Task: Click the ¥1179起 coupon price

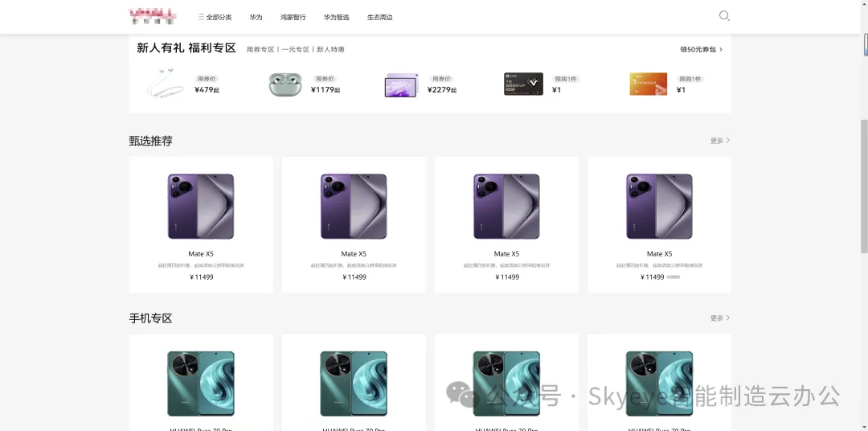Action: coord(325,90)
